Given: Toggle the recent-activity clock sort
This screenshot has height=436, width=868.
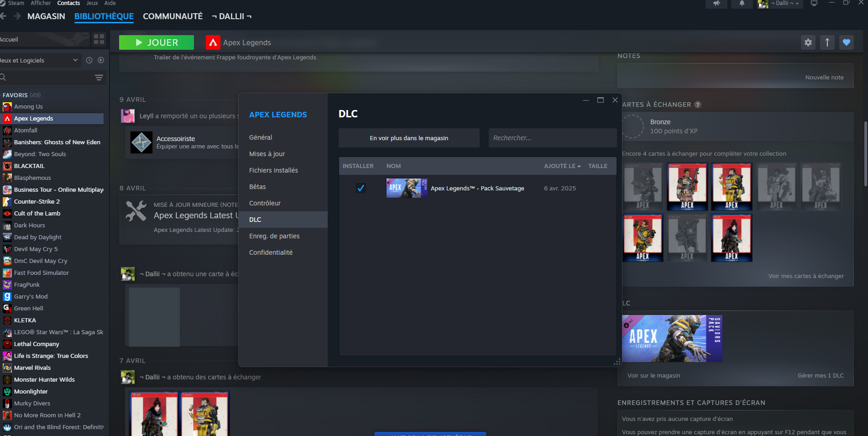Looking at the screenshot, I should [89, 60].
